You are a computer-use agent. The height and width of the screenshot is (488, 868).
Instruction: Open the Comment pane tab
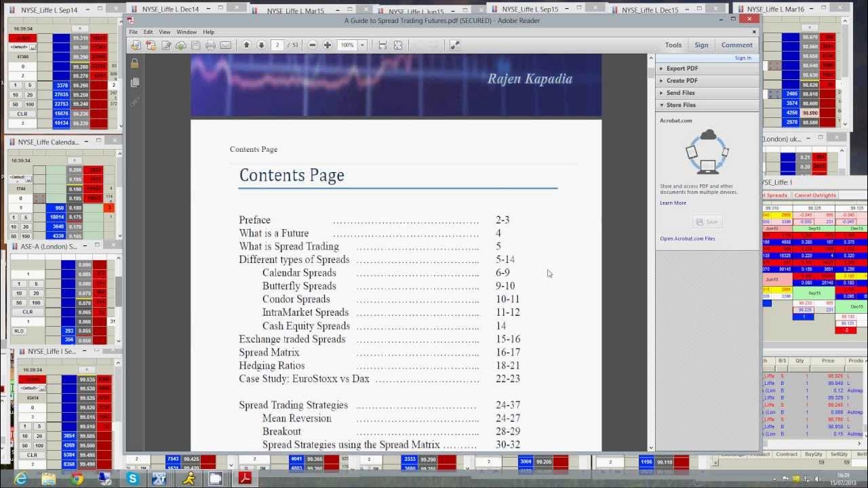coord(736,45)
